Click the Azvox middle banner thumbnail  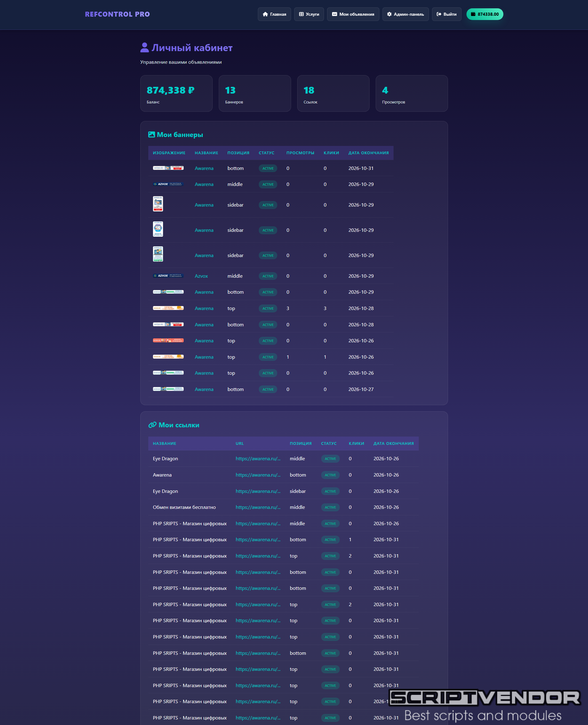coord(168,276)
